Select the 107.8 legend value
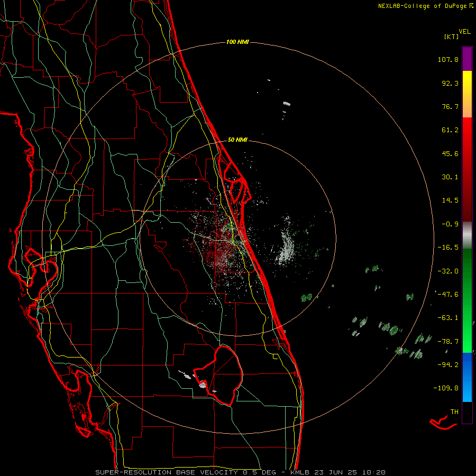The image size is (476, 476). pos(448,59)
